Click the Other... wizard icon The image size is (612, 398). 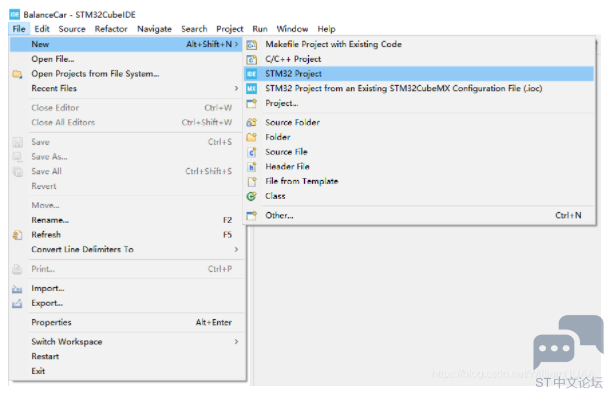252,215
